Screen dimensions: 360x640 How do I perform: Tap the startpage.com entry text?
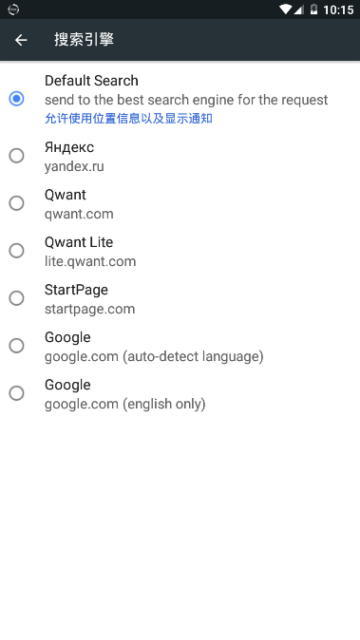(x=90, y=309)
